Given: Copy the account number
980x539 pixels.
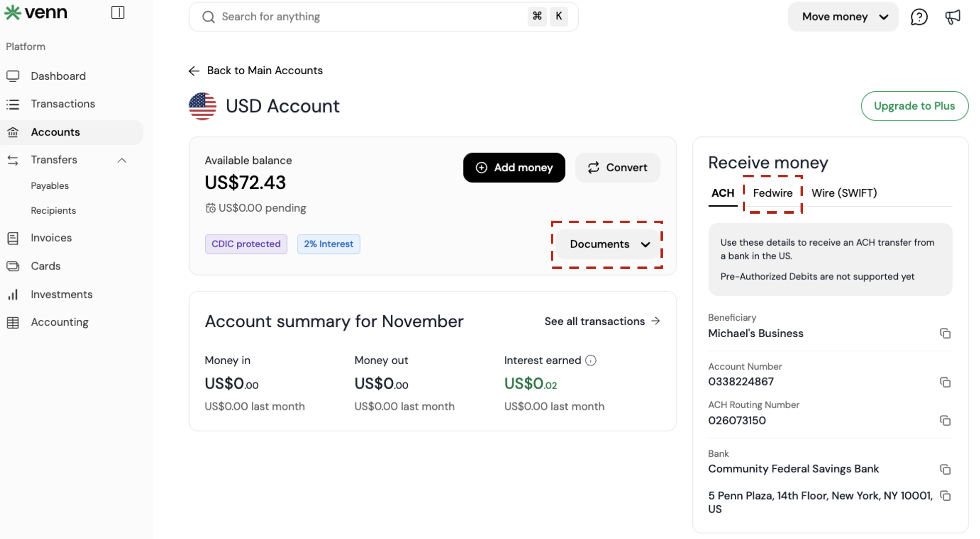Looking at the screenshot, I should click(x=945, y=382).
